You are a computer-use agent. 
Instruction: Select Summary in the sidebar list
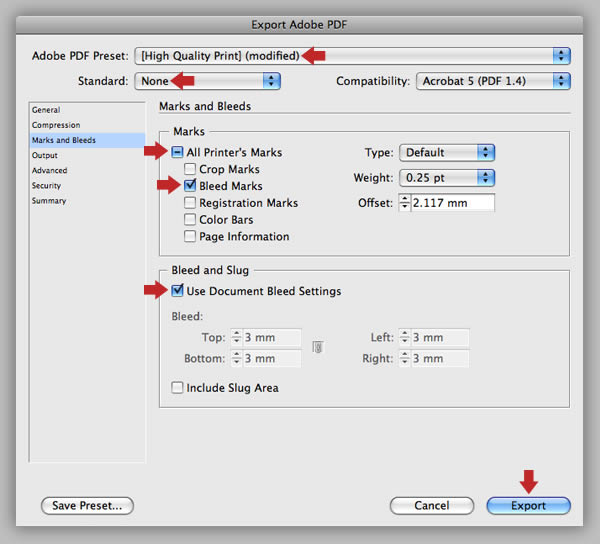[87, 201]
